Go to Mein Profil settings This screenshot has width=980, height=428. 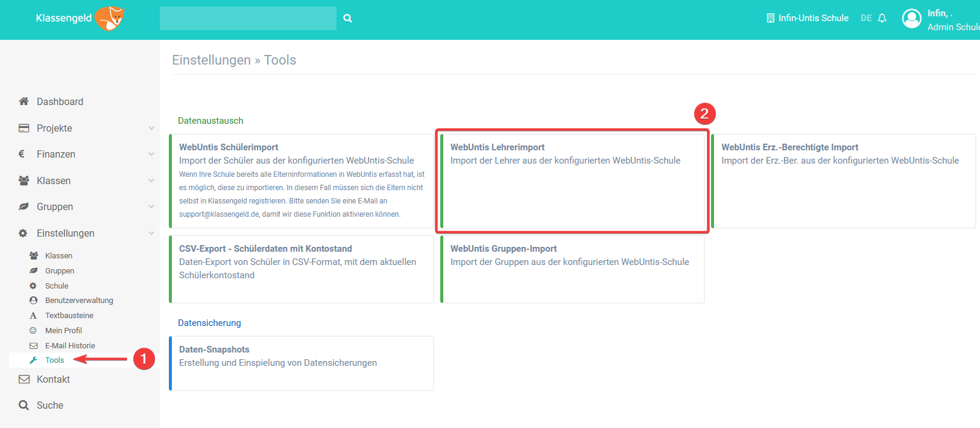click(x=63, y=331)
